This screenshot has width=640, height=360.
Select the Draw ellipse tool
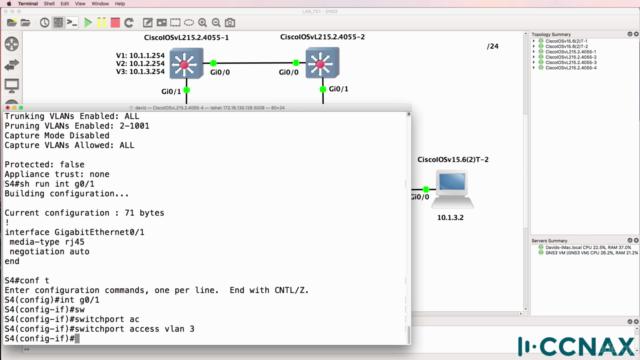pos(189,22)
